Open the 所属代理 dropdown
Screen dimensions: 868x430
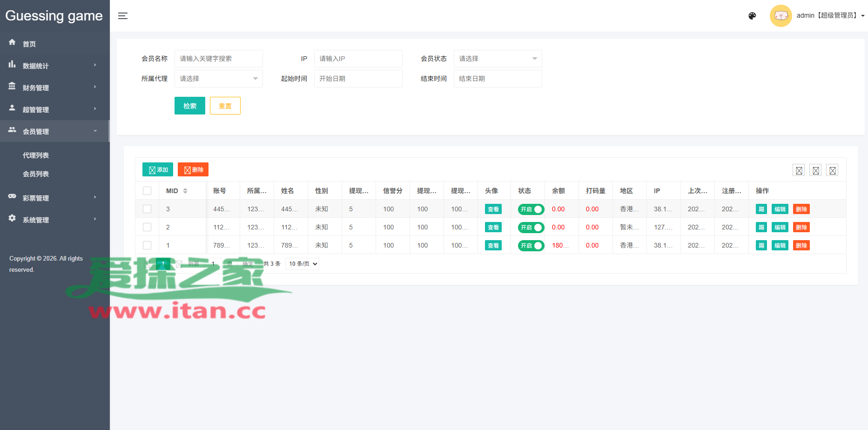[x=218, y=79]
